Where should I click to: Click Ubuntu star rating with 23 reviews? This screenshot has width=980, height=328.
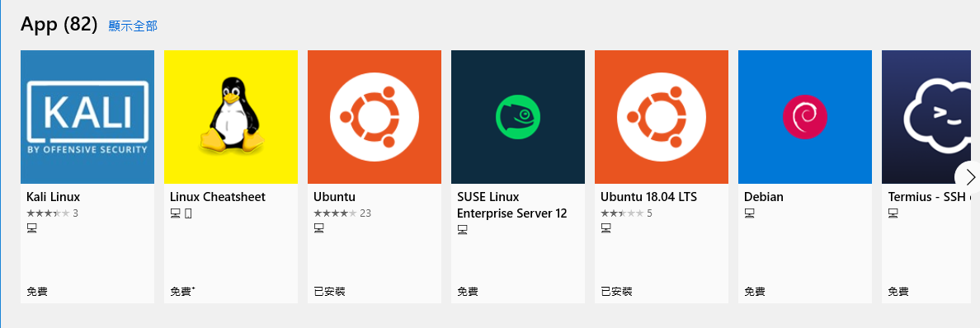(x=335, y=213)
